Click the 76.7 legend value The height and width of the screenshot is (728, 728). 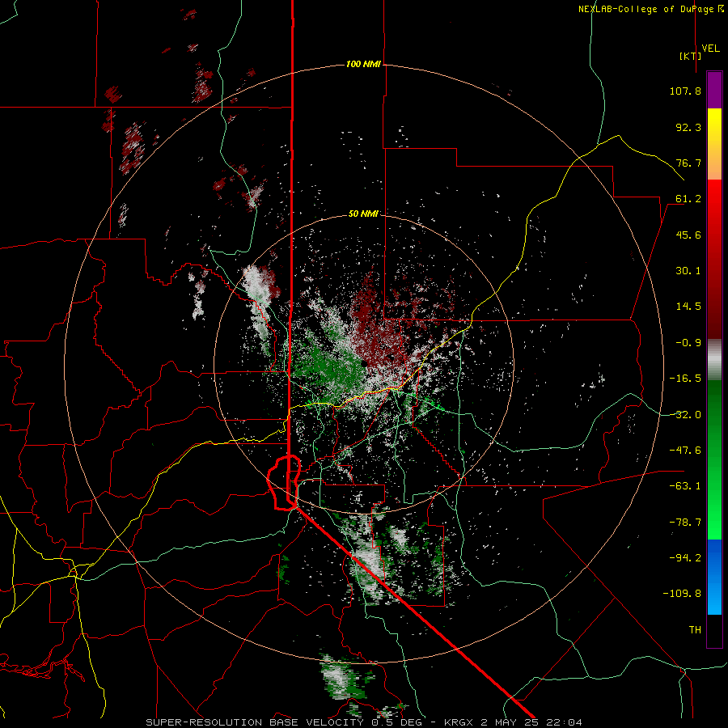point(688,163)
